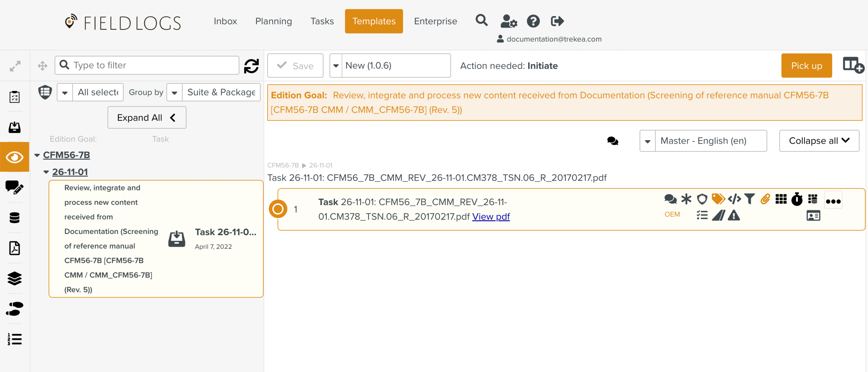Open the search magnifier in header

coord(481,20)
